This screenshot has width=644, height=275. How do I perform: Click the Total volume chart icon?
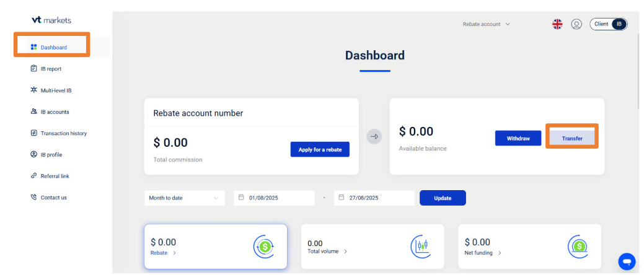click(420, 247)
